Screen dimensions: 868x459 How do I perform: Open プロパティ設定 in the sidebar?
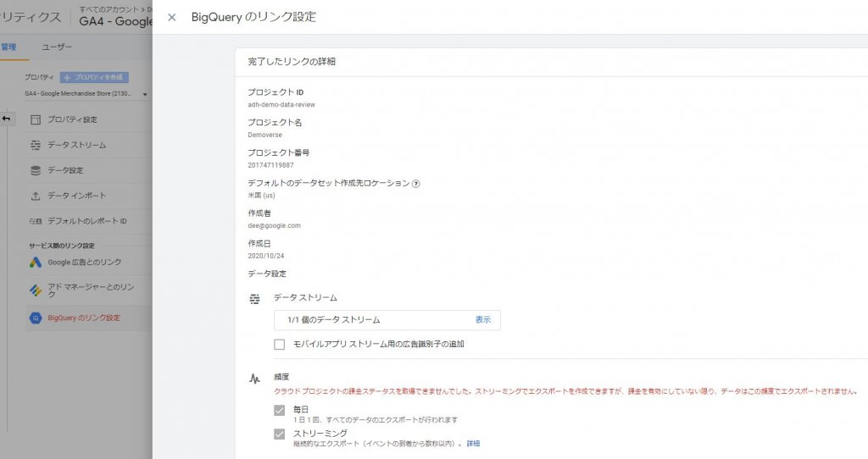[x=72, y=119]
